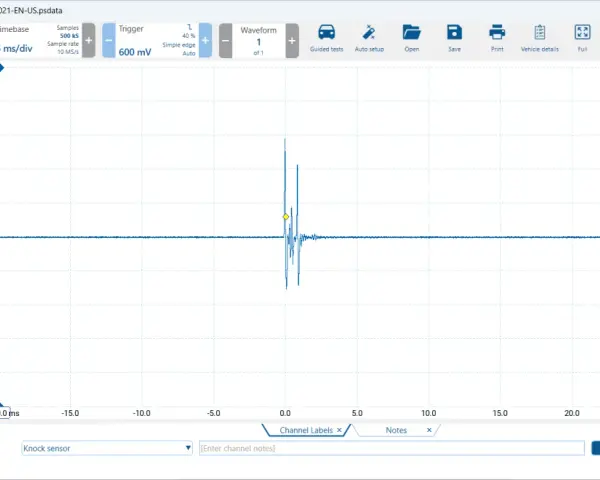Increase trigger level with plus button
The image size is (600, 480).
click(205, 40)
